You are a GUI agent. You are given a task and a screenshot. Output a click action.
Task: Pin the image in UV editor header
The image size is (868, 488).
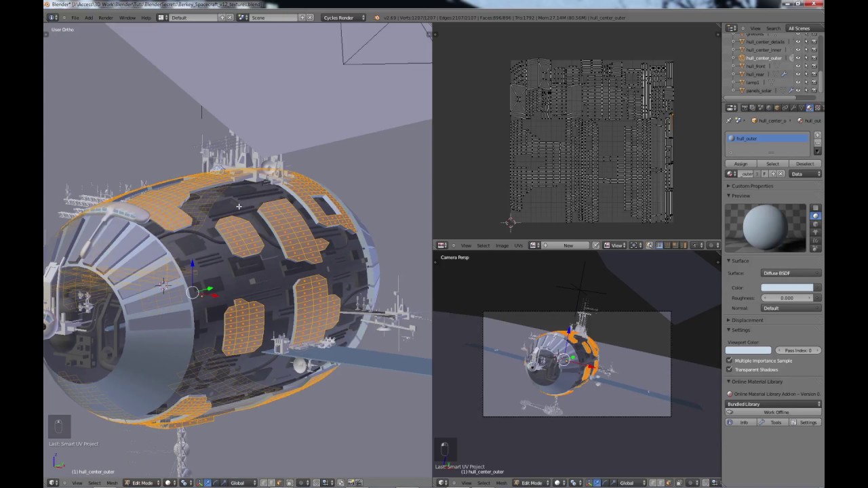point(596,245)
